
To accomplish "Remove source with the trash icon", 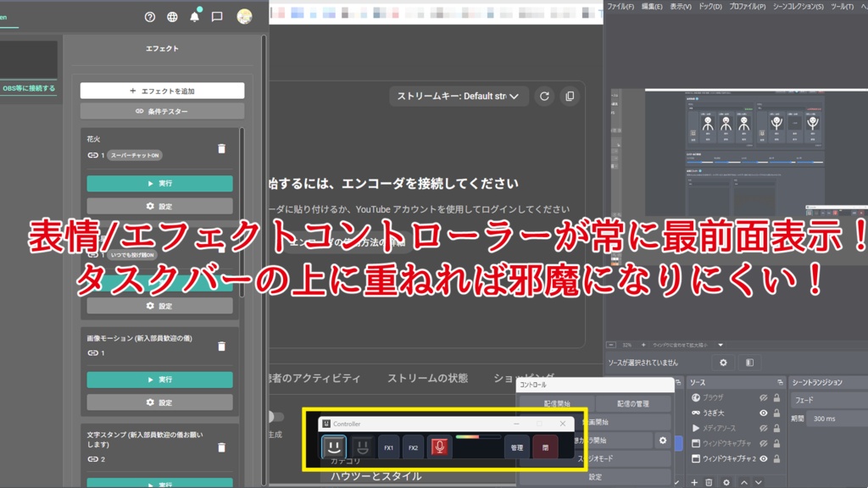I will 709,482.
